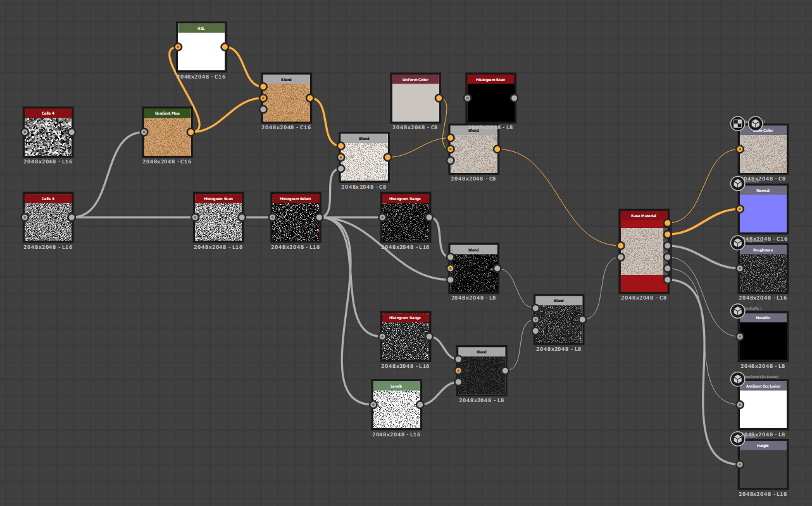Click the Histogram Select output connector
The height and width of the screenshot is (506, 812).
[x=319, y=217]
